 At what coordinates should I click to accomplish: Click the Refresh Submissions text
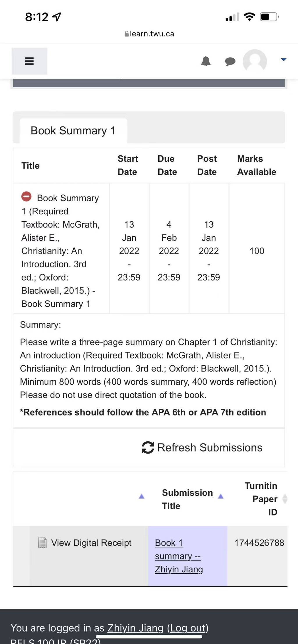pos(210,447)
